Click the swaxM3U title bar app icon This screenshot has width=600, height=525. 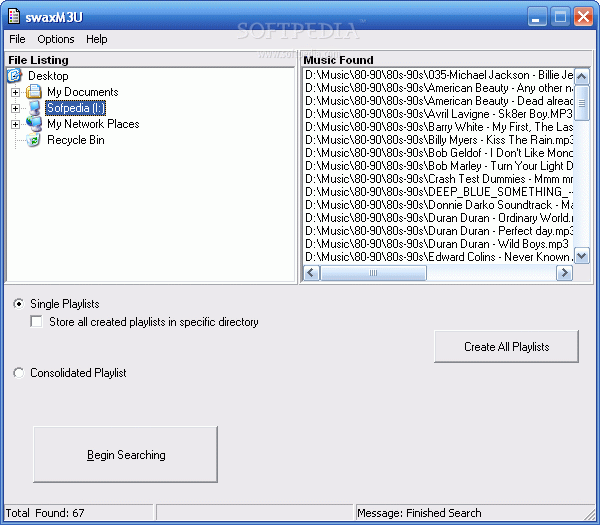[14, 16]
